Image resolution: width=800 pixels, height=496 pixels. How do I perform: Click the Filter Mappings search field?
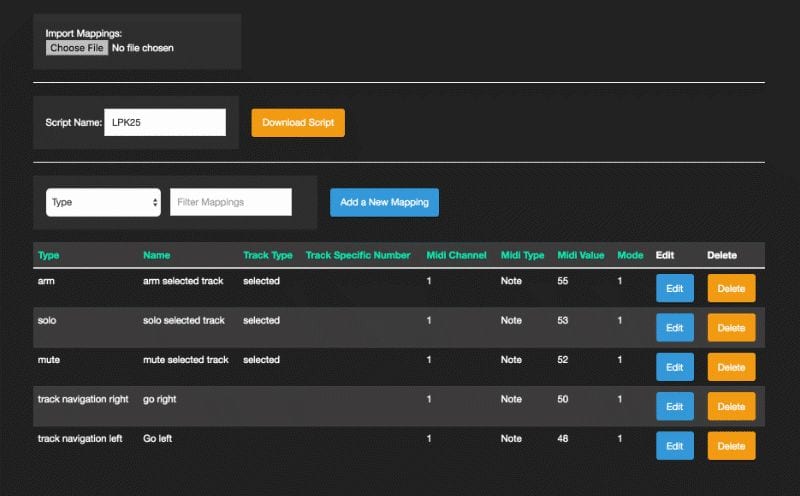pos(231,202)
